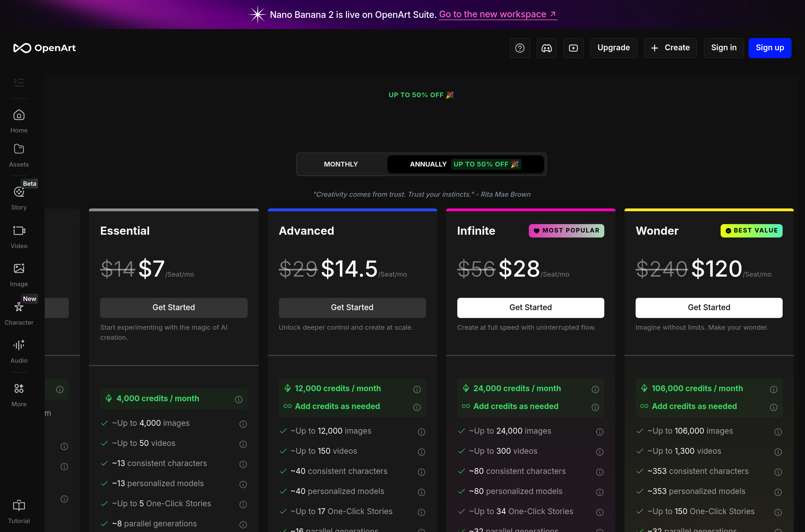Click Get Started under Infinite plan

(530, 307)
